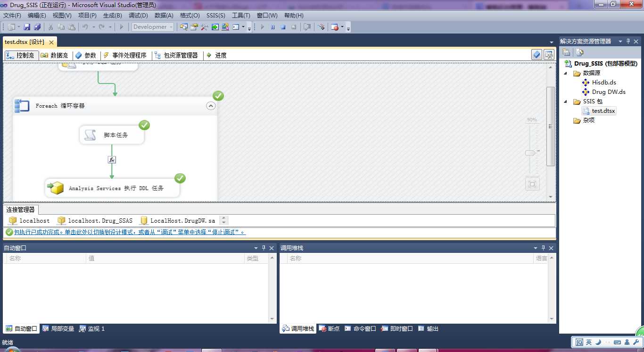Viewport: 644px width, 352px height.
Task: Pin the Solution Explorer panel
Action: pyautogui.click(x=628, y=42)
